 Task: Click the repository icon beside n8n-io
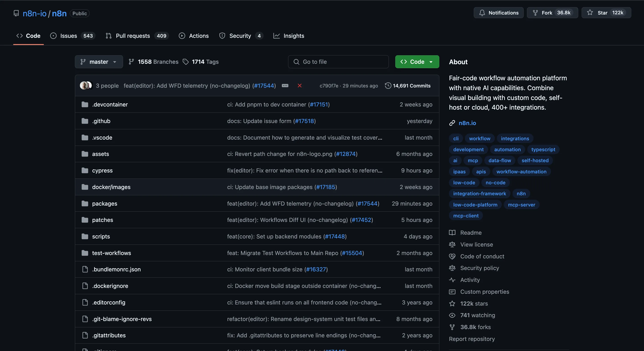16,13
